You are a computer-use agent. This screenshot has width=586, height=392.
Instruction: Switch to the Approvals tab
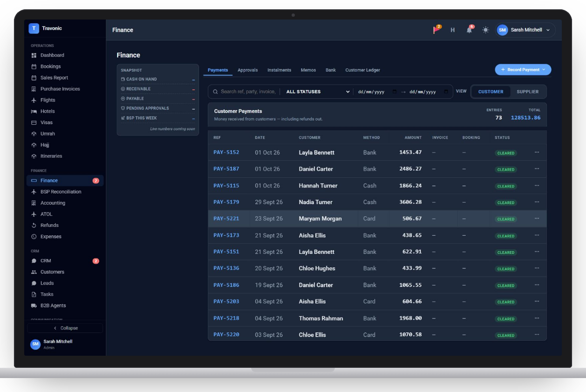click(x=247, y=70)
